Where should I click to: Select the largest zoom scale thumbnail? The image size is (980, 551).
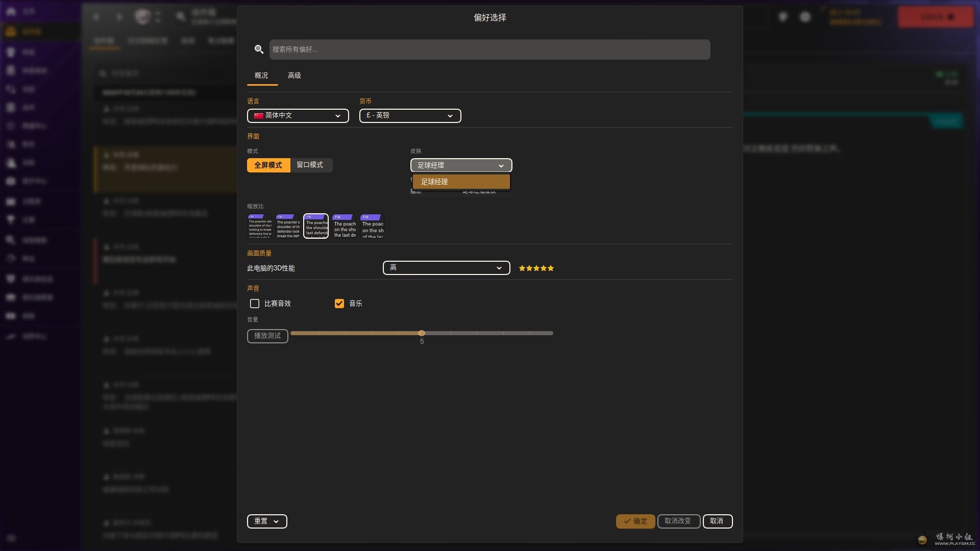[x=373, y=226]
